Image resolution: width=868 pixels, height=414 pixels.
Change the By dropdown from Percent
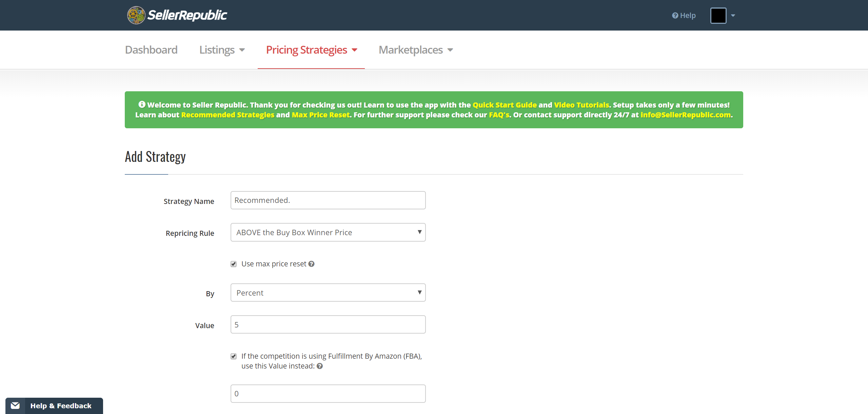click(328, 292)
